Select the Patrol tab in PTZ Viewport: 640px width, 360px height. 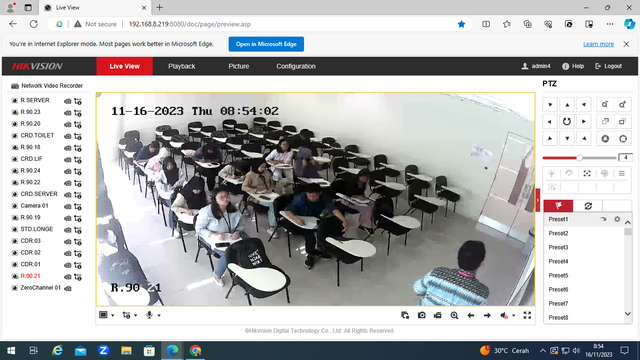pyautogui.click(x=588, y=206)
